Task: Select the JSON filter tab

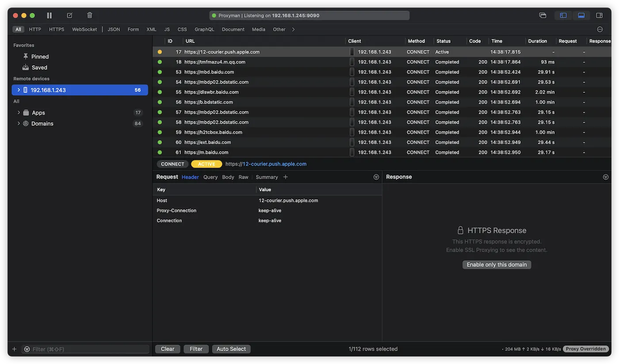Action: [x=114, y=30]
